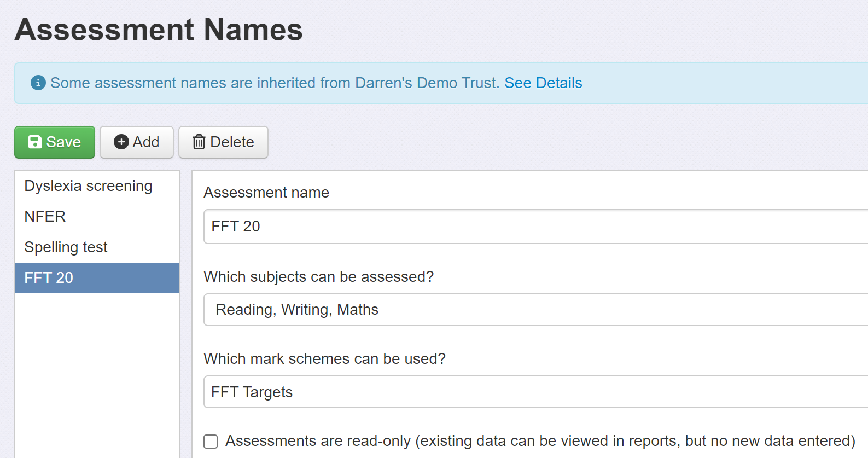Open the See Details link

click(x=543, y=83)
